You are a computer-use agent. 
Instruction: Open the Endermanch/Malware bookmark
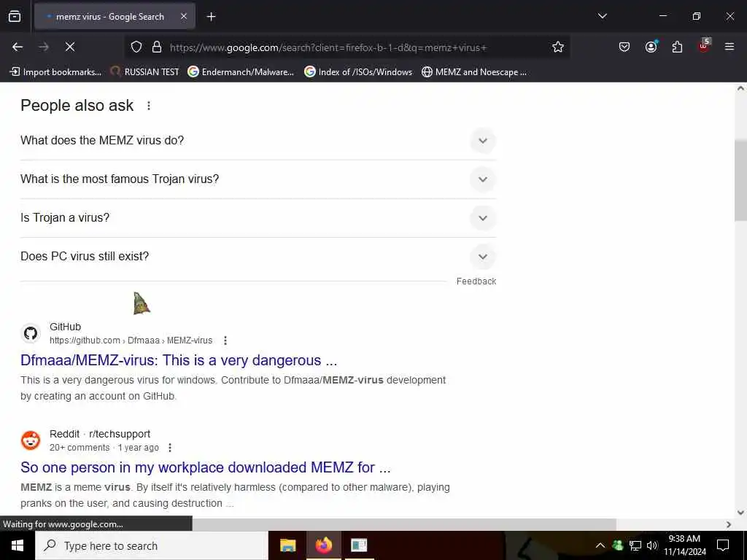[241, 72]
